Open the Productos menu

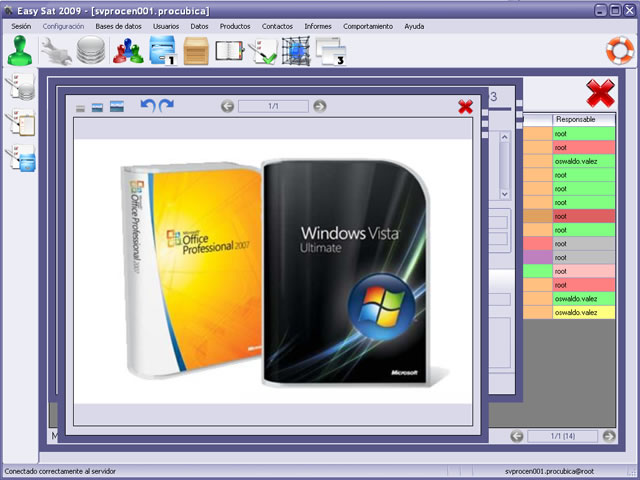(235, 26)
